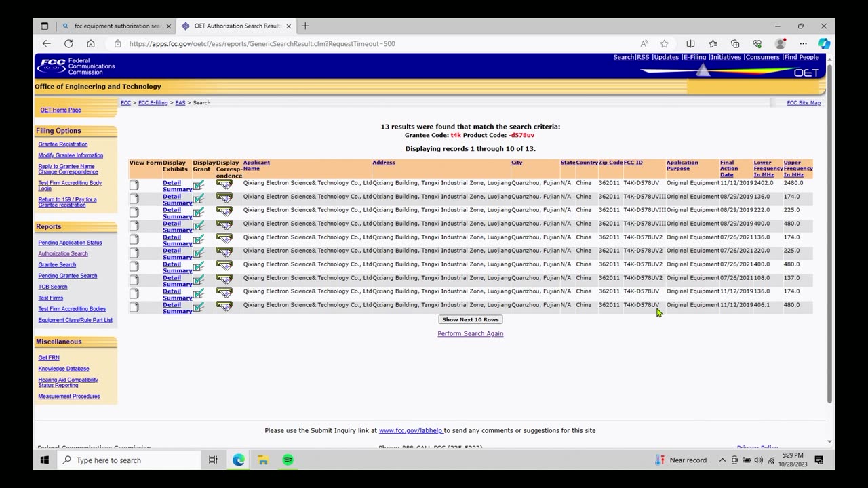Open Windows notification center icon
The width and height of the screenshot is (868, 488).
tap(819, 460)
